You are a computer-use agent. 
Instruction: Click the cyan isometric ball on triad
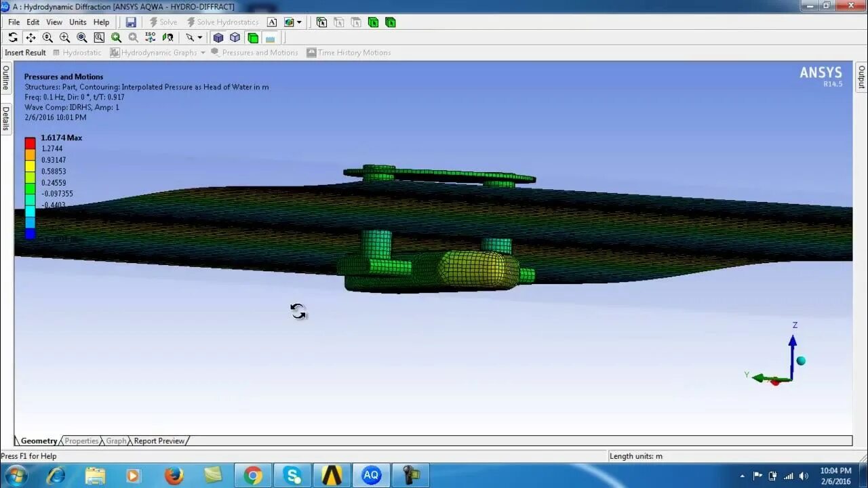[x=801, y=361]
